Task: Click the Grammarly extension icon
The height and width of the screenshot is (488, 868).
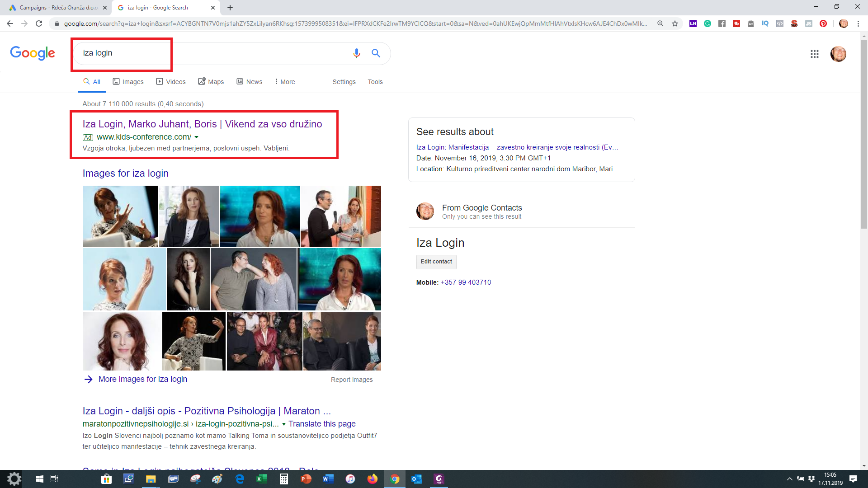Action: pyautogui.click(x=708, y=23)
